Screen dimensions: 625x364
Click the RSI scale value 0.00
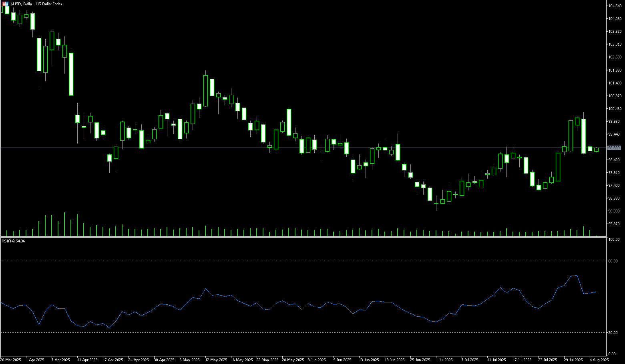[612, 354]
